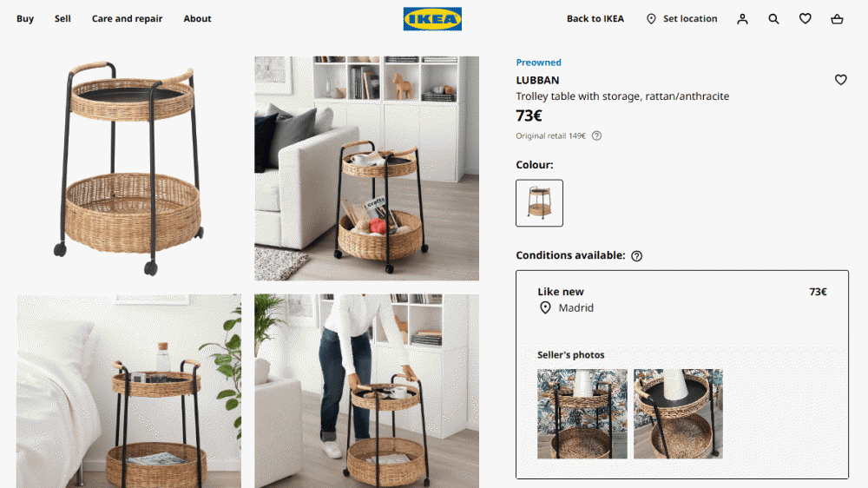Click the IKEA logo
Viewport: 868px width, 488px height.
coord(432,19)
